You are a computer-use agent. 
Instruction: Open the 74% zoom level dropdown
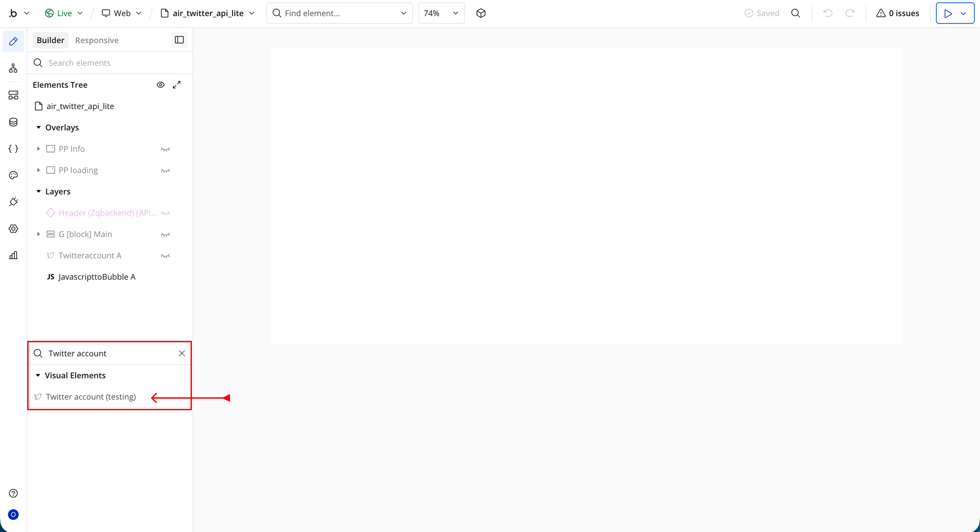[441, 13]
